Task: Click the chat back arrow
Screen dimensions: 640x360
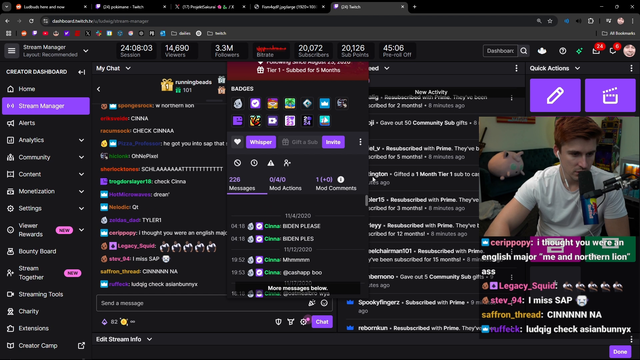Action: (98, 89)
